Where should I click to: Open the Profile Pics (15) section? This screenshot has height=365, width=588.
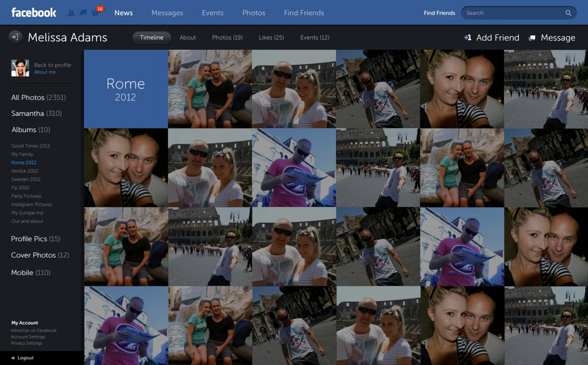pyautogui.click(x=35, y=239)
